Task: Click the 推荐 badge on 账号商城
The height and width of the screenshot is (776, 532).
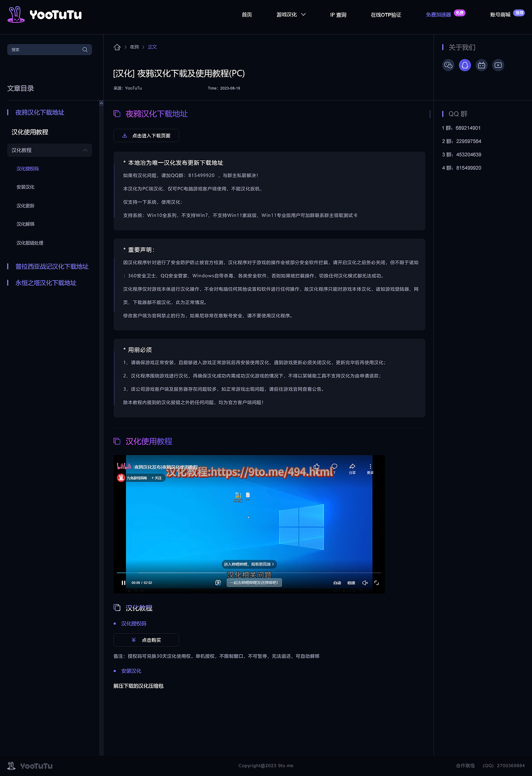Action: [x=519, y=13]
